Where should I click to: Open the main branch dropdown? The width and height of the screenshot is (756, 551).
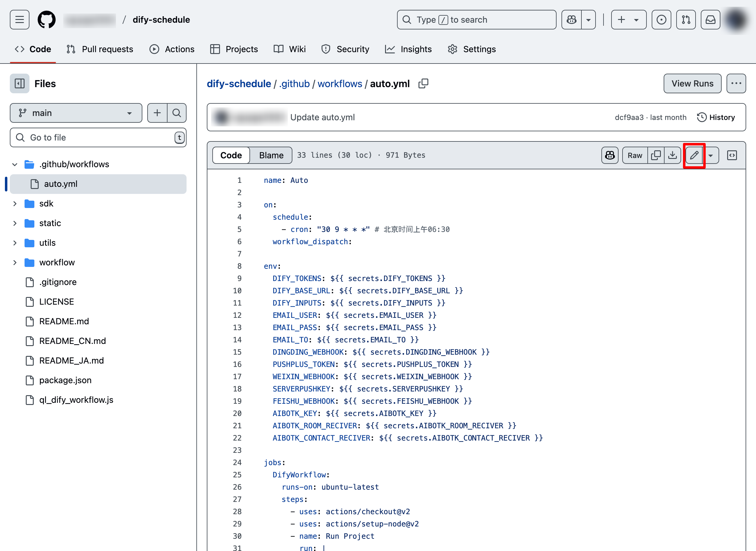pyautogui.click(x=76, y=113)
